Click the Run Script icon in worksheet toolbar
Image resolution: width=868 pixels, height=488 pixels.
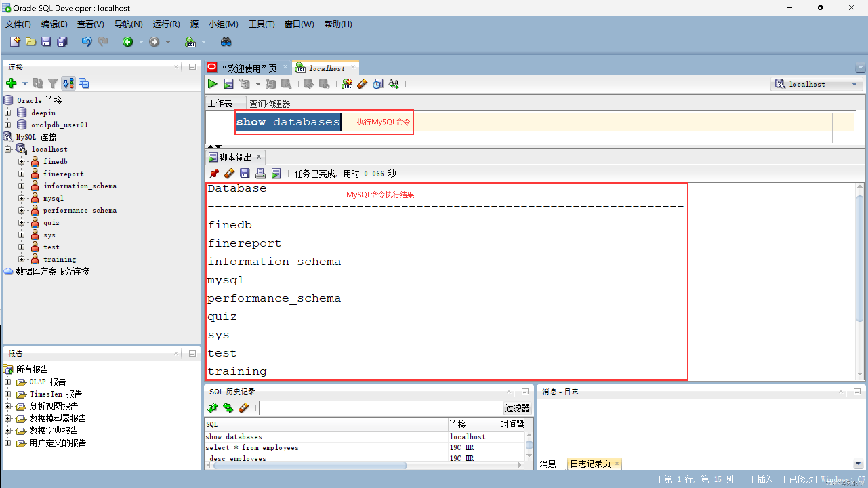228,84
